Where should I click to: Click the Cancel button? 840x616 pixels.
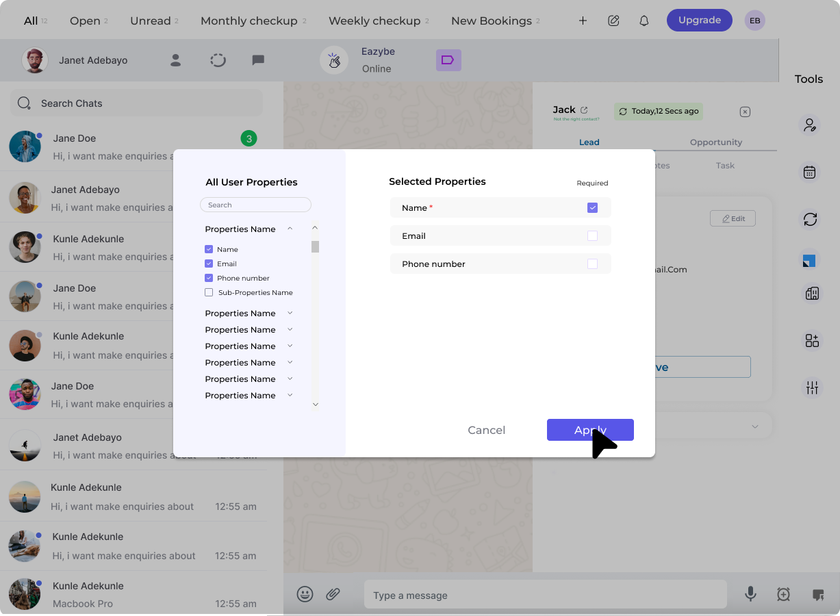coord(487,430)
